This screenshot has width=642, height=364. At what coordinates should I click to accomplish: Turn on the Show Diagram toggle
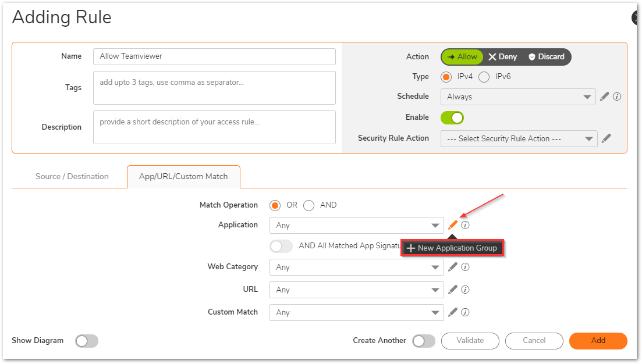tap(87, 341)
